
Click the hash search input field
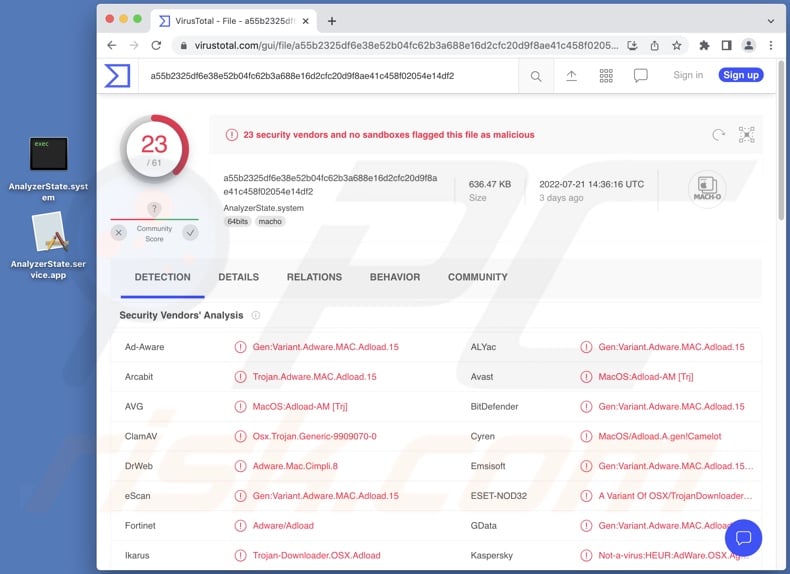(330, 76)
